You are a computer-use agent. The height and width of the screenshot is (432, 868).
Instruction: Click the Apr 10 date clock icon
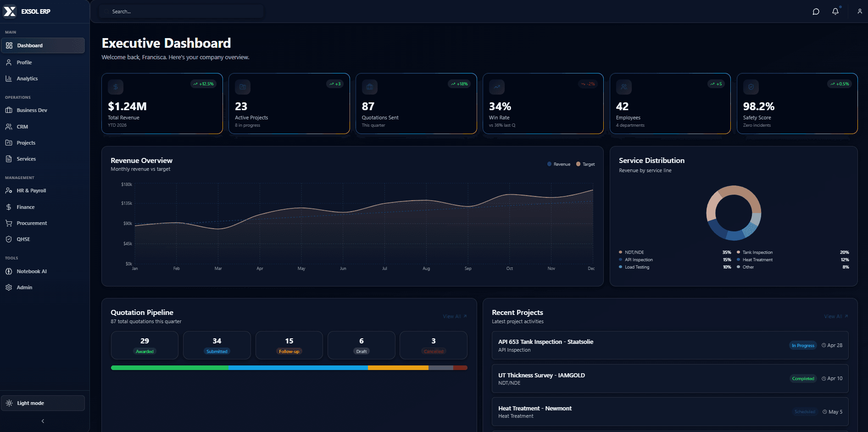click(824, 379)
